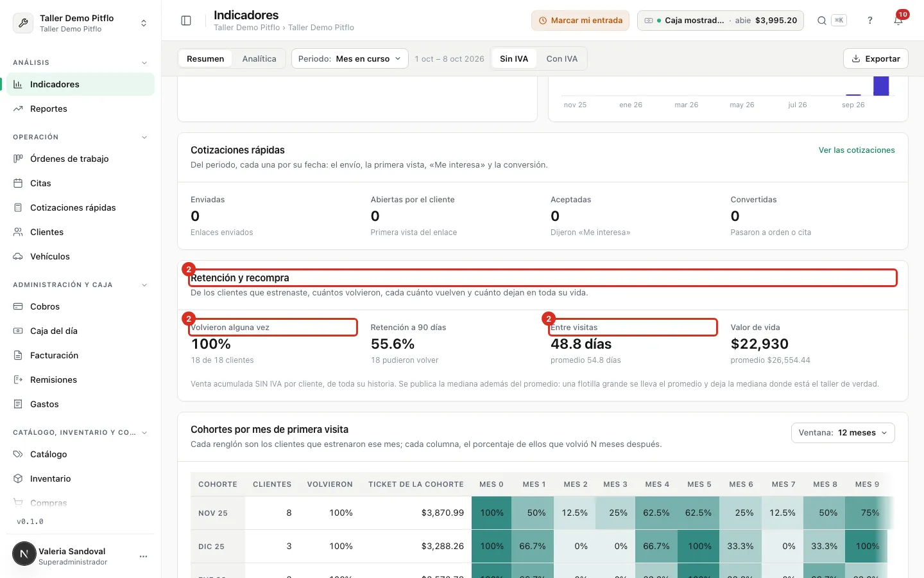The width and height of the screenshot is (924, 578).
Task: Open the Periodo: Mes en curso dropdown
Action: (x=350, y=58)
